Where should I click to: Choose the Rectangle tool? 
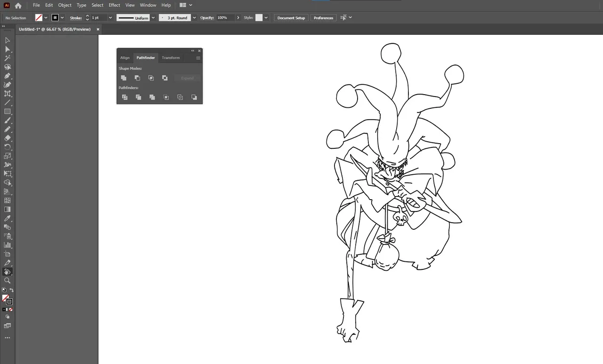(x=8, y=112)
